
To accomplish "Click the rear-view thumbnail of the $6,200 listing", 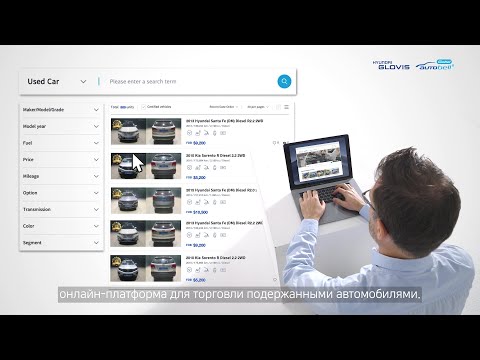I will (164, 268).
